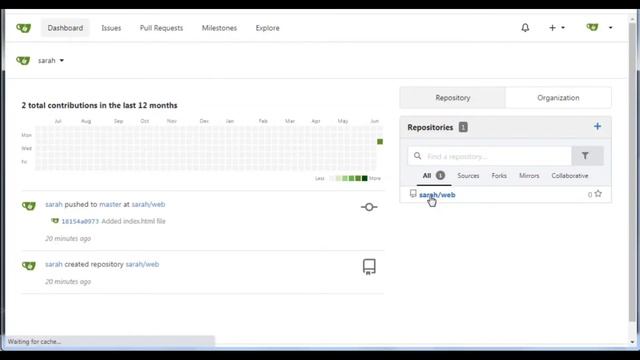Select the Forks filter
This screenshot has width=640, height=360.
coord(499,176)
